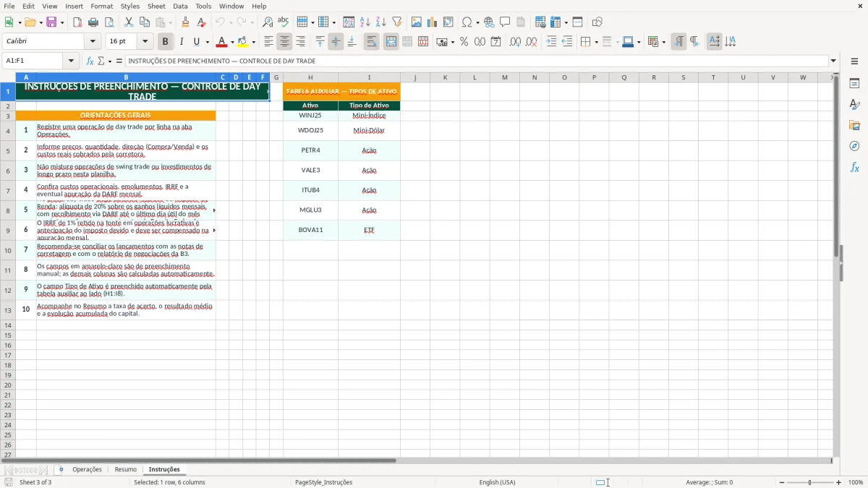This screenshot has height=488, width=868.
Task: Open the Save icon dropdown arrow
Action: tap(62, 22)
